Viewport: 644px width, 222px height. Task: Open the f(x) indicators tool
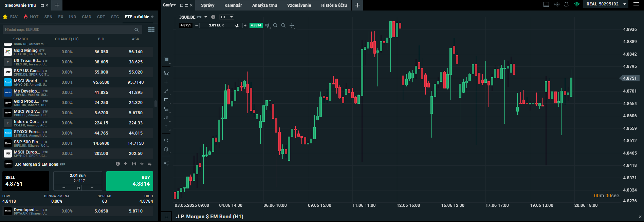[x=166, y=73]
